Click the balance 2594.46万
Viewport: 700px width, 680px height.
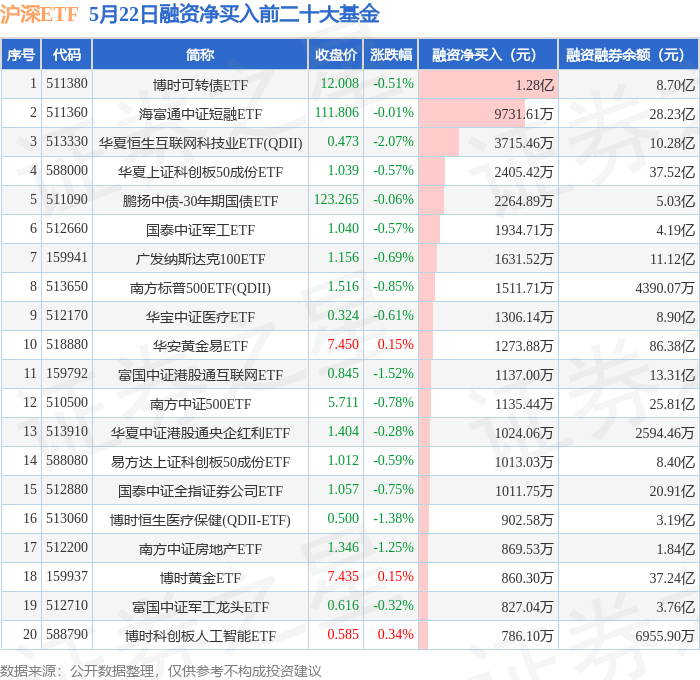665,433
